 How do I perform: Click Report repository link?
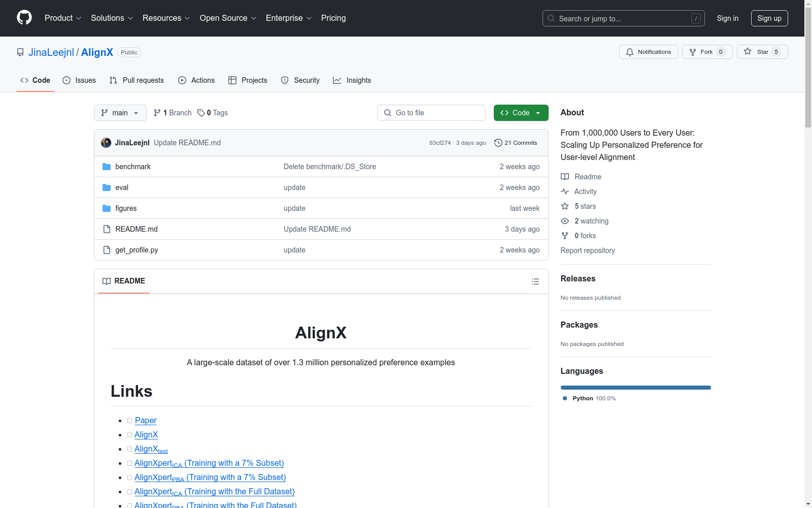coord(588,250)
